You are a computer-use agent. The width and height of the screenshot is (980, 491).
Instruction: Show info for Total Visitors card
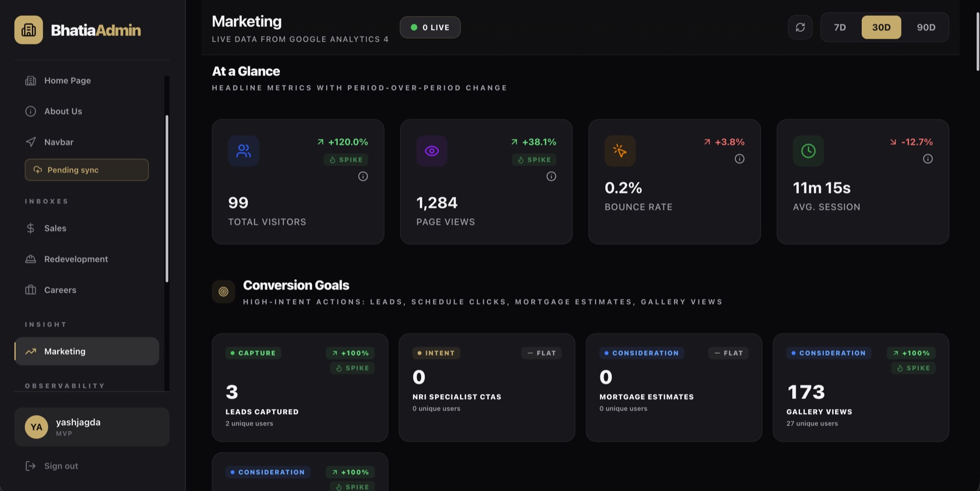[x=363, y=177]
